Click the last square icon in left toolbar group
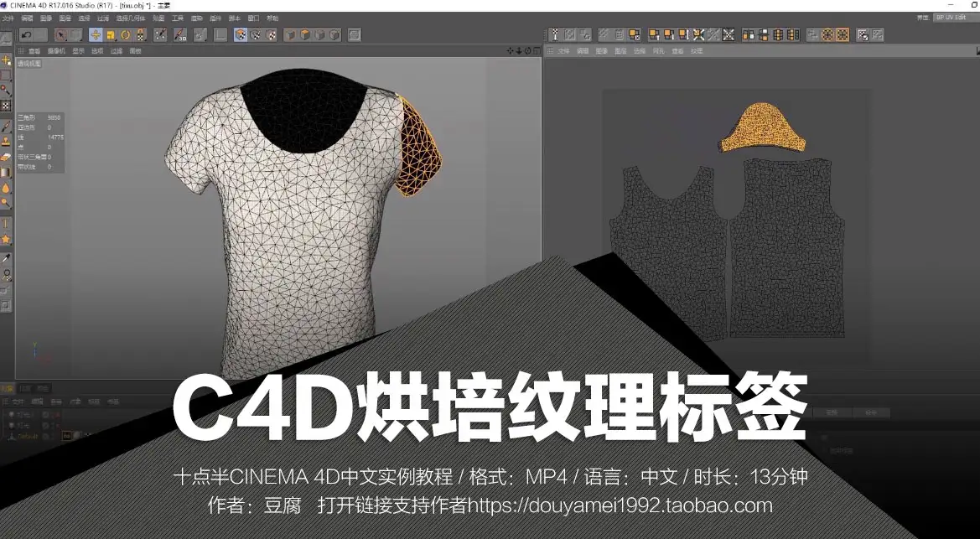 355,35
